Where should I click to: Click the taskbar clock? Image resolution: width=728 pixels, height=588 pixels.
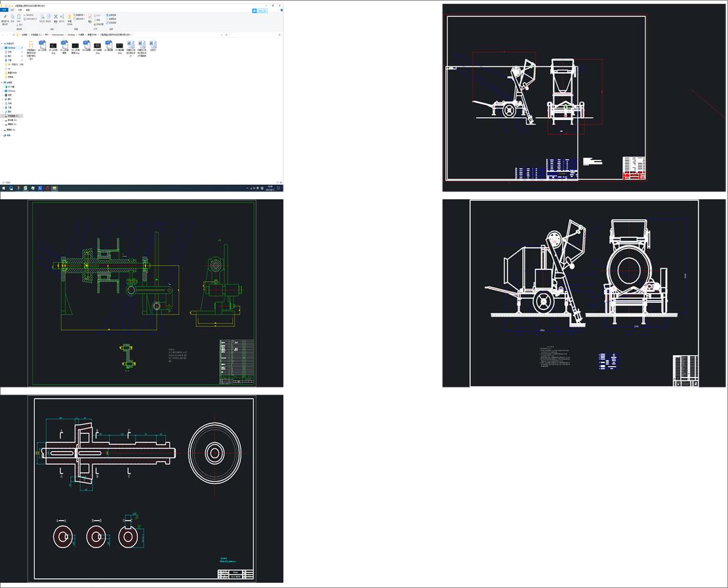[270, 188]
